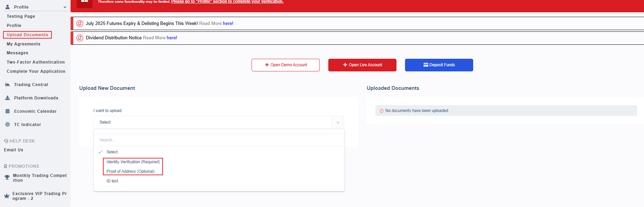
Task: Open Economic Calendar page
Action: tap(35, 111)
